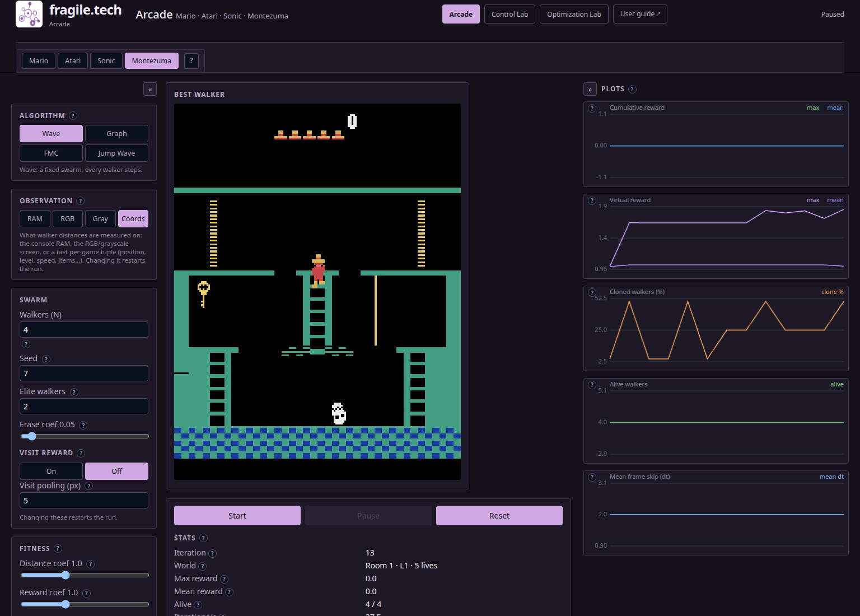The width and height of the screenshot is (860, 616).
Task: Click the Visit pooling input field
Action: pos(84,501)
